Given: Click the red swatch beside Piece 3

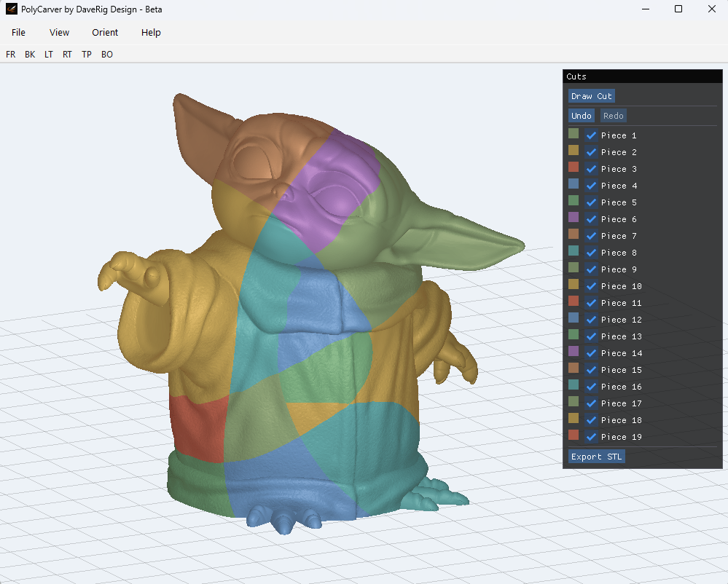Looking at the screenshot, I should pos(574,167).
